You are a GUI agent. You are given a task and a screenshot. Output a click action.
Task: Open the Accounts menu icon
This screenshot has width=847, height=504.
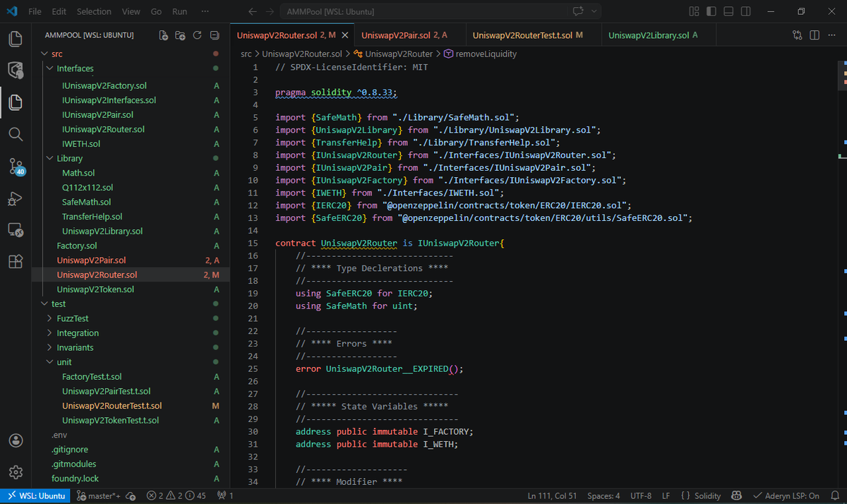click(16, 440)
